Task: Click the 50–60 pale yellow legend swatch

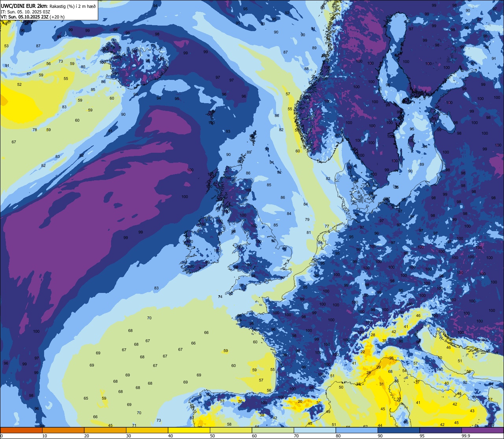Action: 231,430
